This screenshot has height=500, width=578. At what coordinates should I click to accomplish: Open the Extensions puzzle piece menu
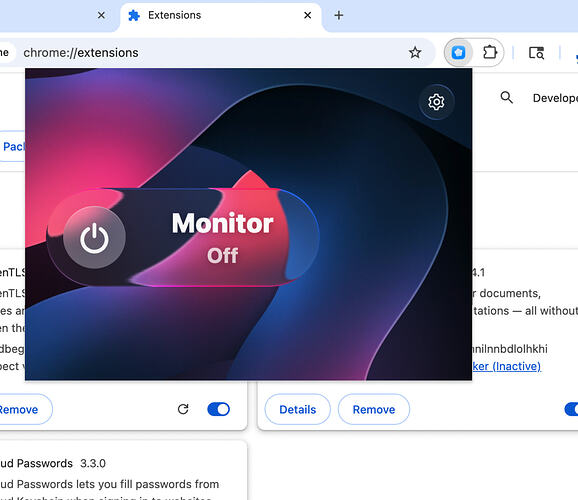pos(490,52)
